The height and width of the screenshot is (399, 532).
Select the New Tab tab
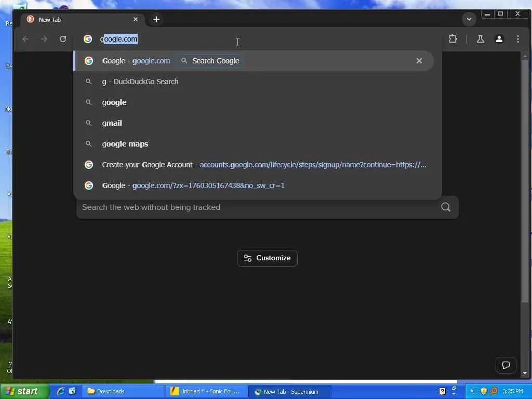point(83,19)
